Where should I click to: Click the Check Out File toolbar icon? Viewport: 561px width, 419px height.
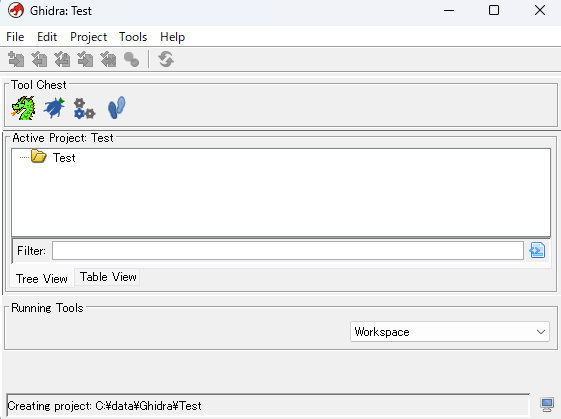39,59
